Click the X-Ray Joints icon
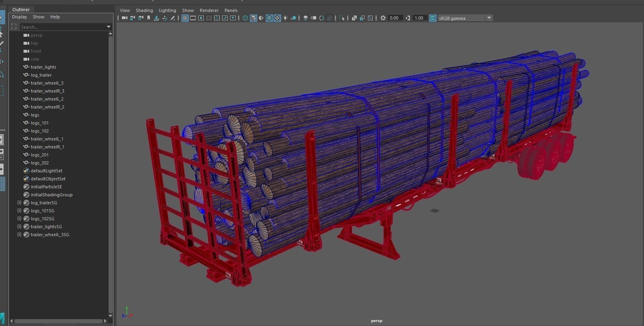Viewport: 644px width, 326px height. (x=370, y=18)
